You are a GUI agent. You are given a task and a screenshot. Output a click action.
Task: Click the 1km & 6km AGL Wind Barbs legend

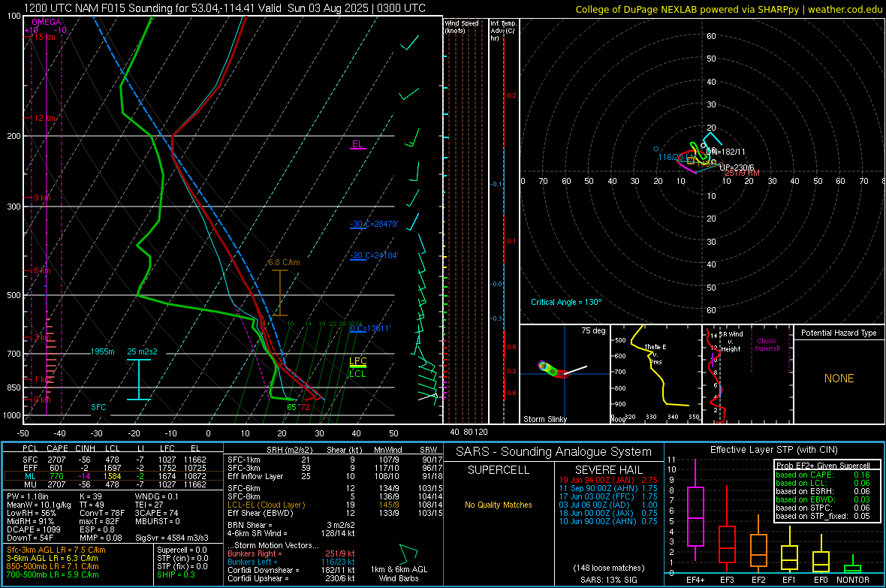[x=399, y=574]
